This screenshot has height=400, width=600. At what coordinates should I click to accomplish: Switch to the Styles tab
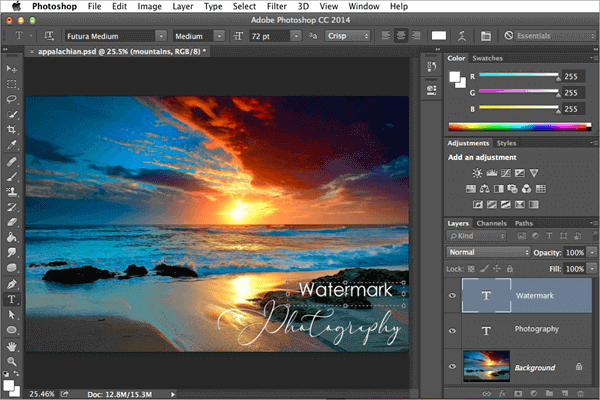[x=506, y=143]
